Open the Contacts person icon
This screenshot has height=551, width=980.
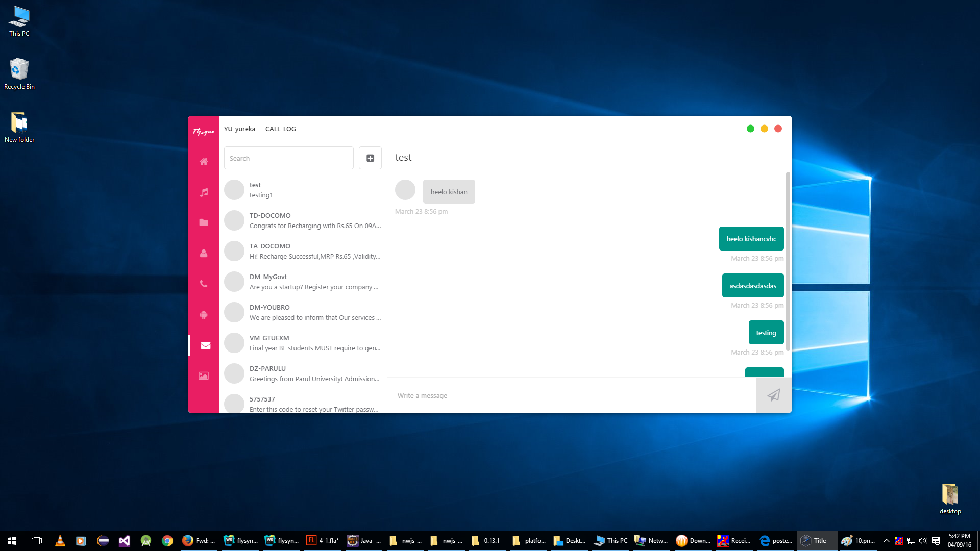(x=204, y=253)
